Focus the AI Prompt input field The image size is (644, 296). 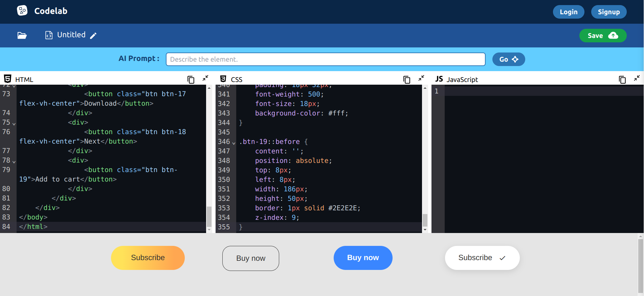pyautogui.click(x=326, y=59)
